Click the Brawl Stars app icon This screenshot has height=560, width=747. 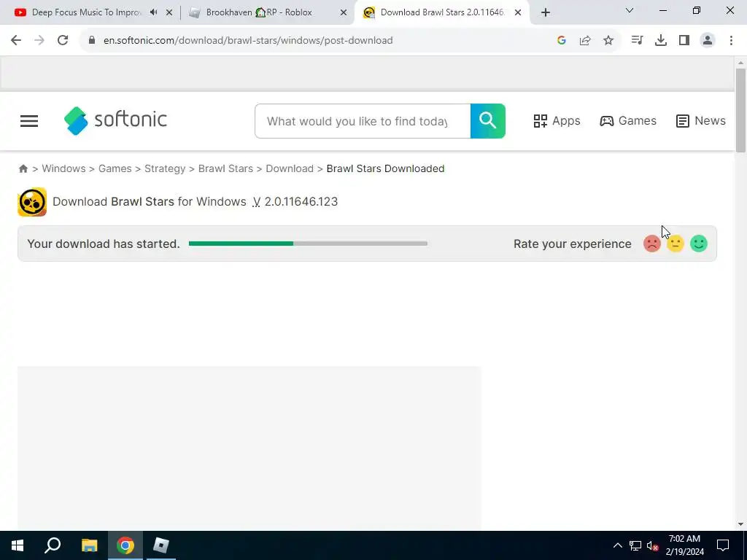click(32, 202)
